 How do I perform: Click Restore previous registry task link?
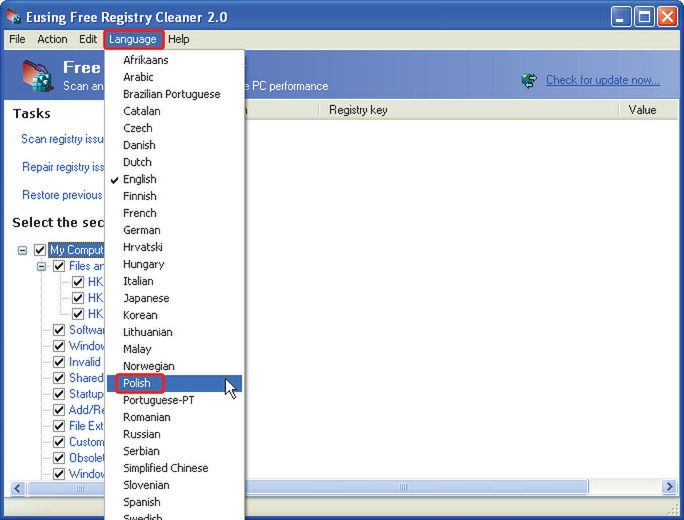tap(62, 195)
